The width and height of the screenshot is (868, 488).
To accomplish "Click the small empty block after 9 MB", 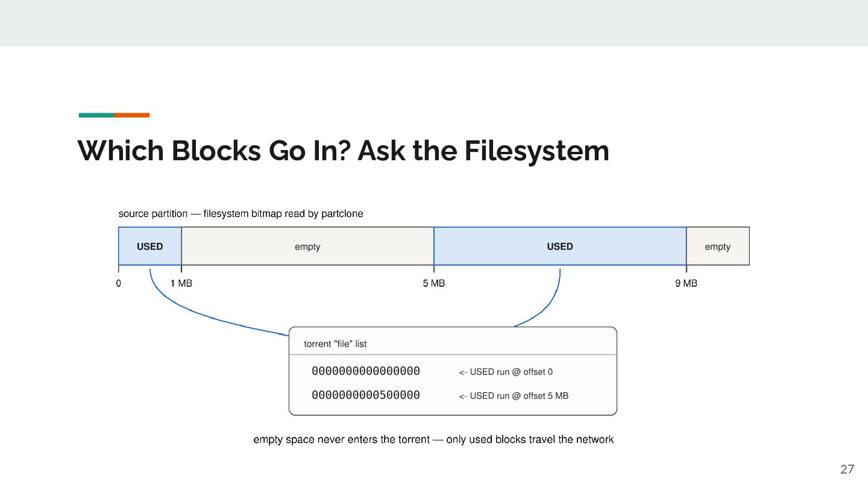I will point(718,246).
